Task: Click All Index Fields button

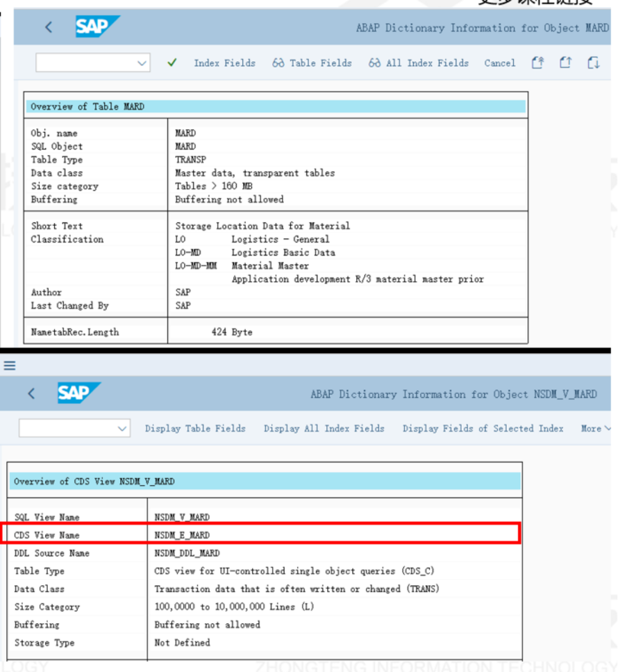Action: pos(419,63)
